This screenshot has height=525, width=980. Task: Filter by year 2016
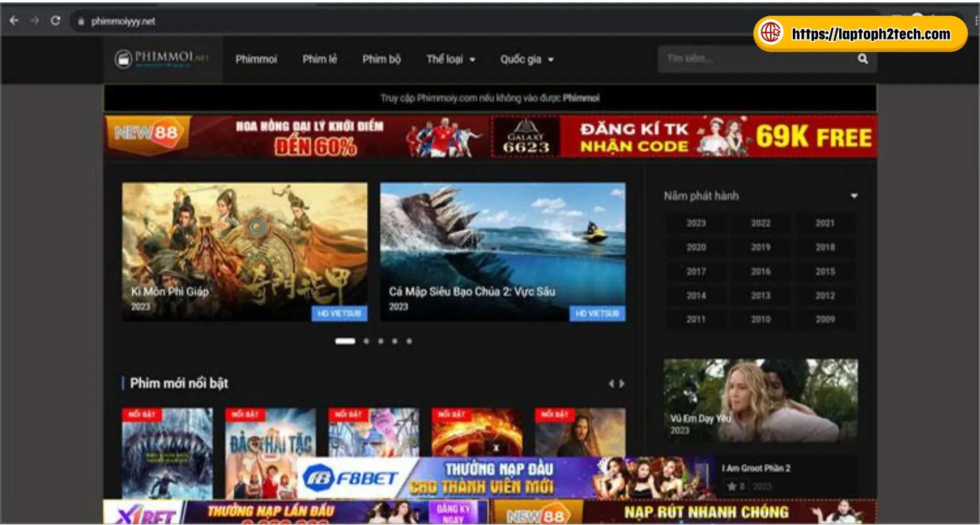(x=761, y=272)
